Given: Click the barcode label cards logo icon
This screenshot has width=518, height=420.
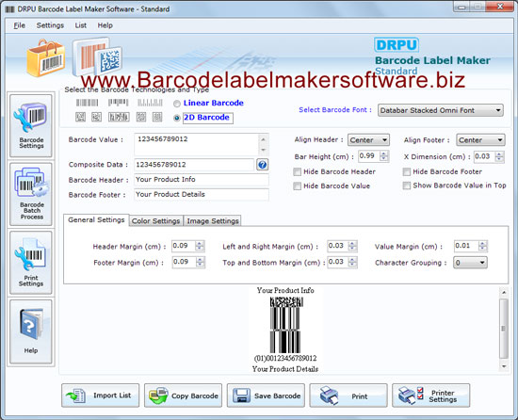Looking at the screenshot, I should coord(97,57).
